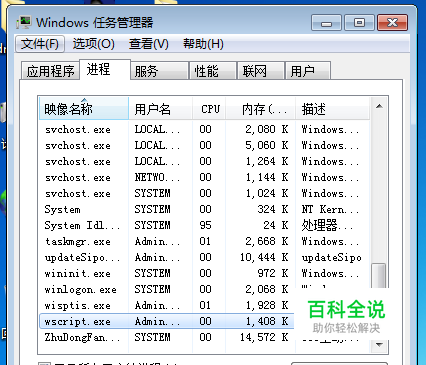This screenshot has width=426, height=365.
Task: Click the NT Kern... description cell
Action: 330,209
